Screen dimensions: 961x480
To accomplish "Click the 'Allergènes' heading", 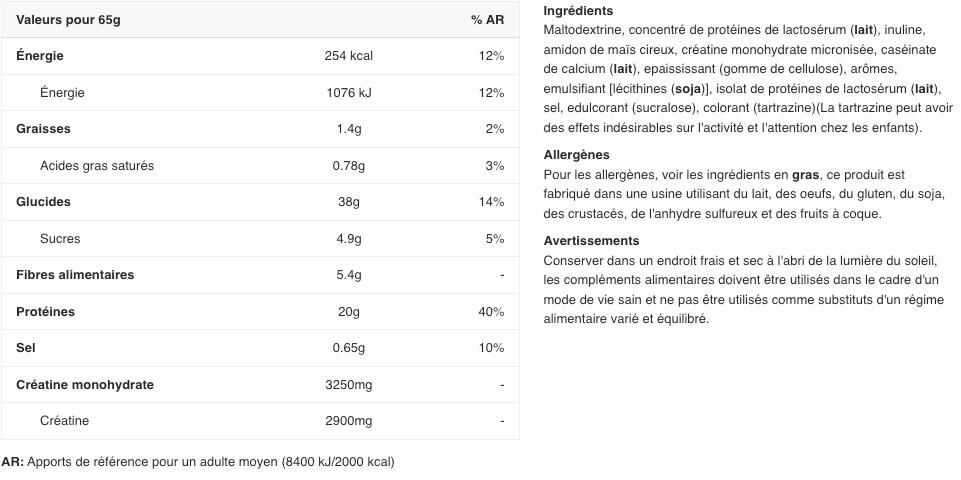I will click(x=576, y=155).
